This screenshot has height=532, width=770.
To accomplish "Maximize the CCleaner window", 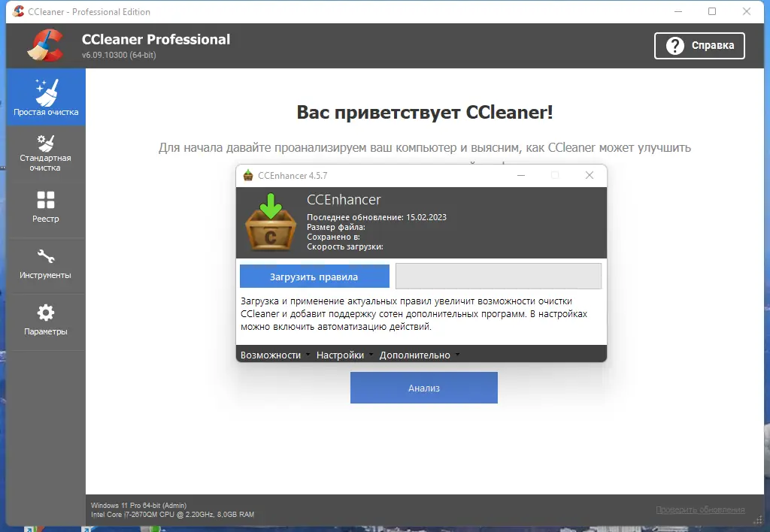I will 712,11.
